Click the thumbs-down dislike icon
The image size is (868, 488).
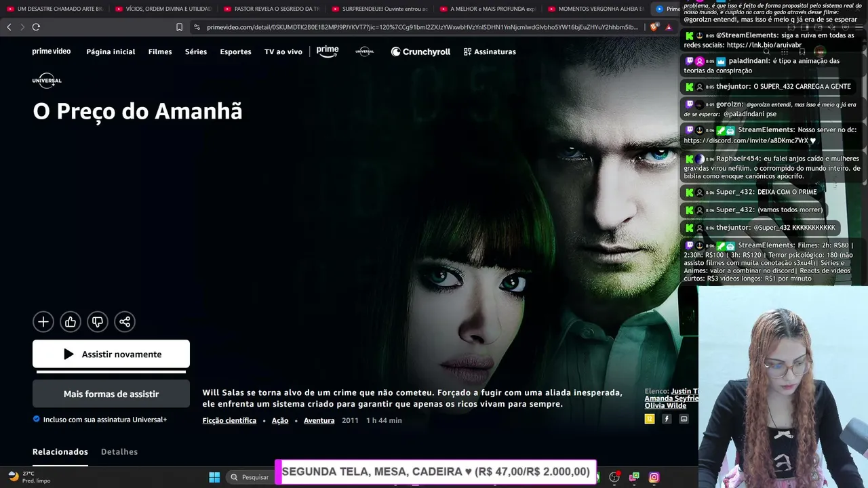(x=98, y=322)
